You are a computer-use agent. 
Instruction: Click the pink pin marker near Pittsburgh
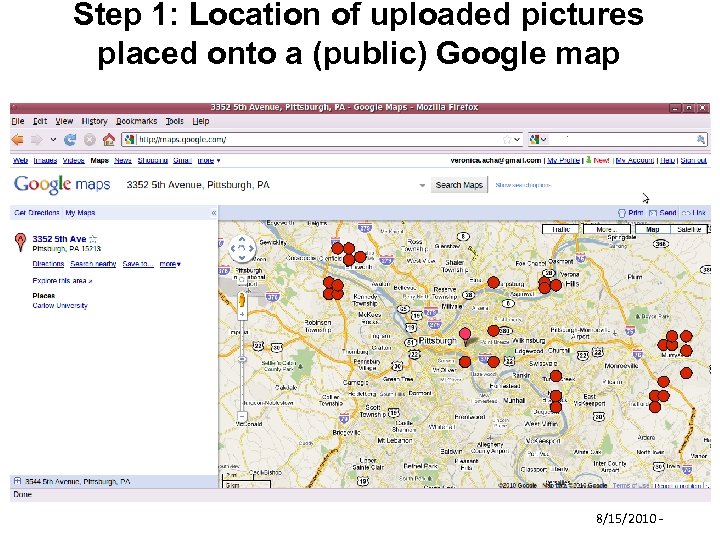pos(465,337)
